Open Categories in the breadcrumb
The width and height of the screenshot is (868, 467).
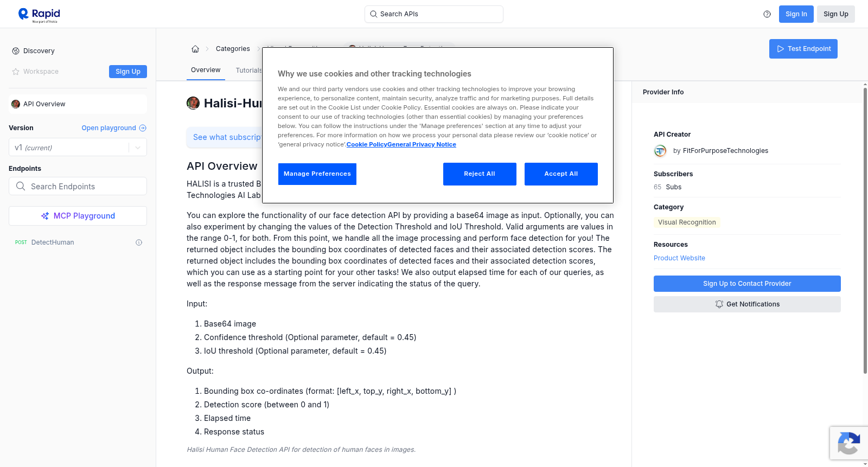pyautogui.click(x=233, y=49)
